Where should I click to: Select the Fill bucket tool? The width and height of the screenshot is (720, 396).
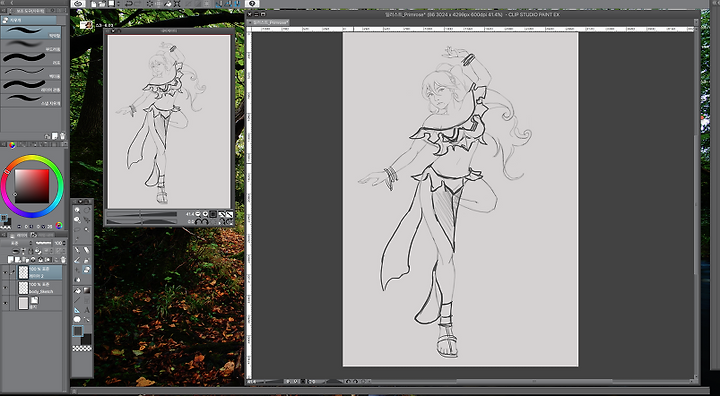pyautogui.click(x=77, y=290)
